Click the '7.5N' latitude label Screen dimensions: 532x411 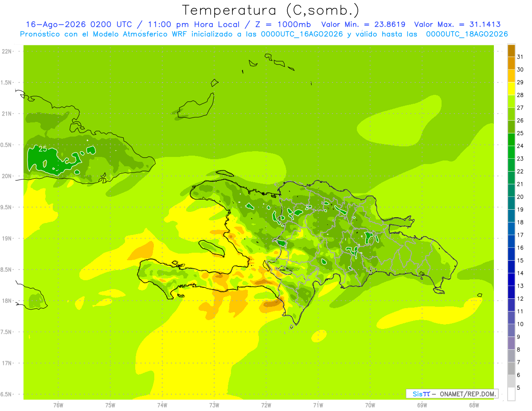coord(6,332)
